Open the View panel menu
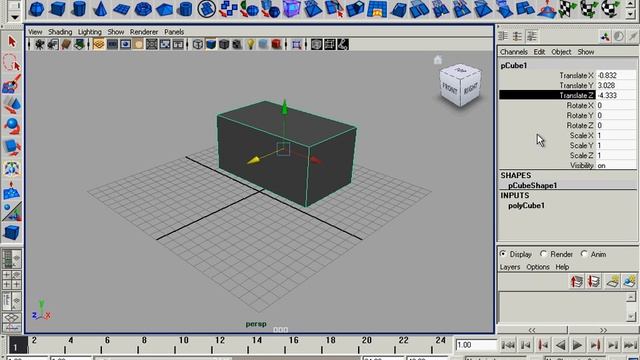This screenshot has height=360, width=640. click(35, 32)
